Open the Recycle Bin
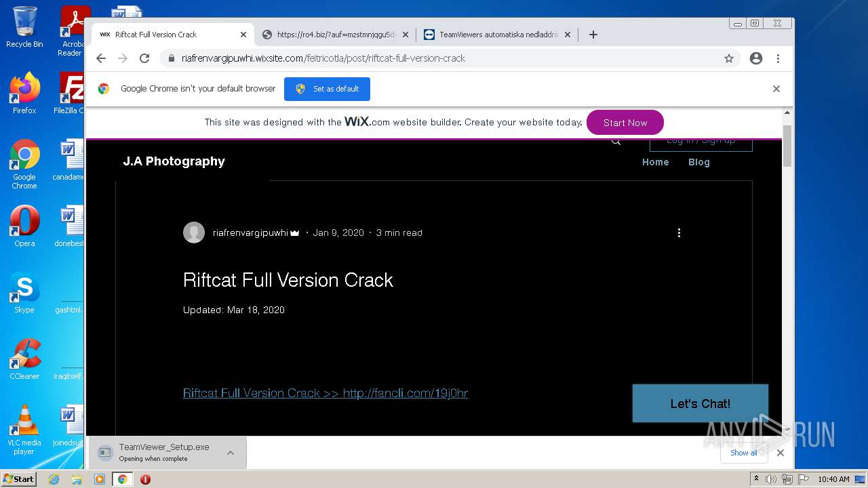Viewport: 868px width, 488px height. pyautogui.click(x=24, y=27)
